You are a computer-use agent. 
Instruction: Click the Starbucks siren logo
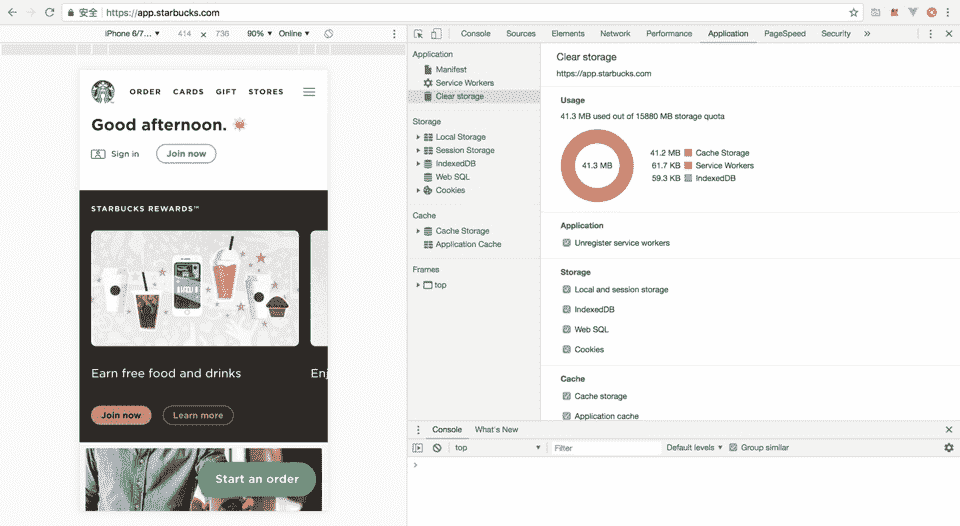click(103, 92)
